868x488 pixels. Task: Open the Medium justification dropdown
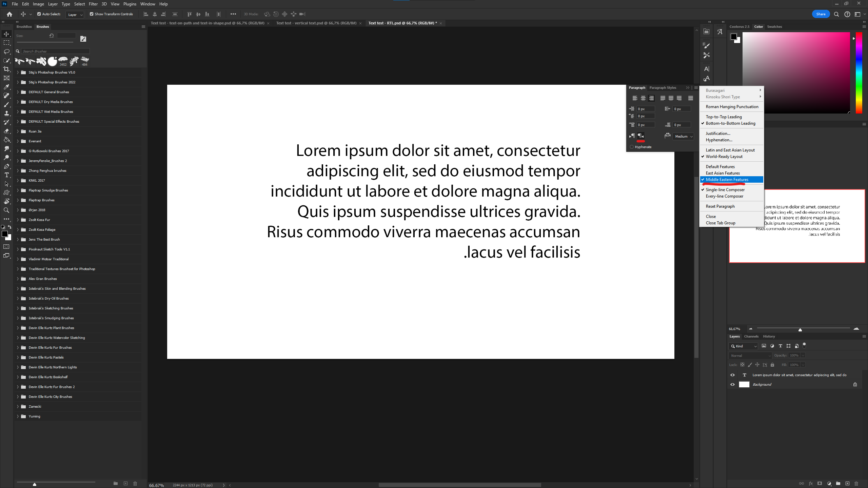coord(684,137)
